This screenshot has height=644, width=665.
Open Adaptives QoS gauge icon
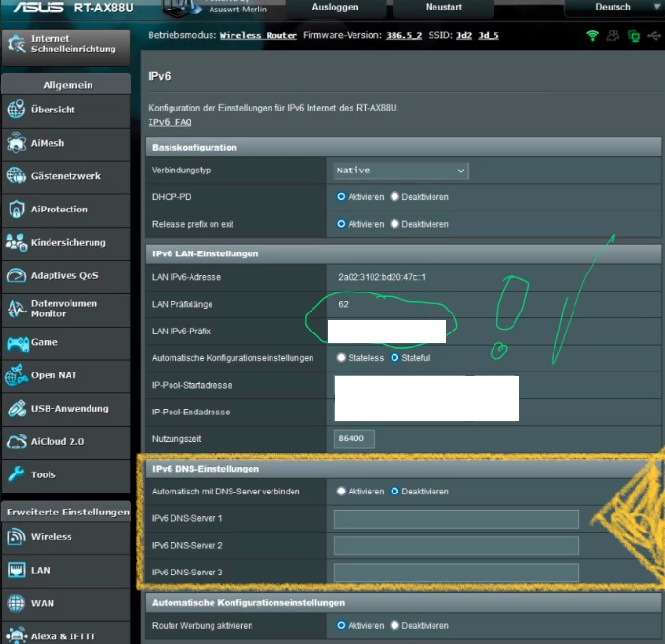tap(16, 275)
